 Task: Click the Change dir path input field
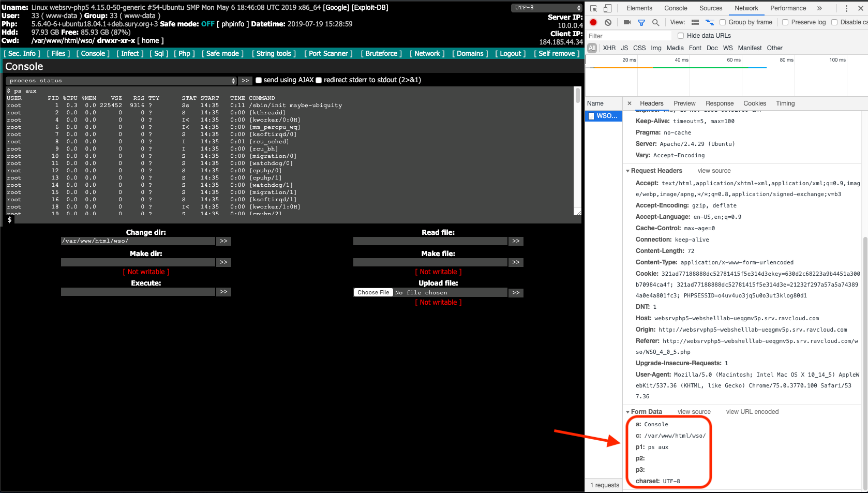pos(138,241)
